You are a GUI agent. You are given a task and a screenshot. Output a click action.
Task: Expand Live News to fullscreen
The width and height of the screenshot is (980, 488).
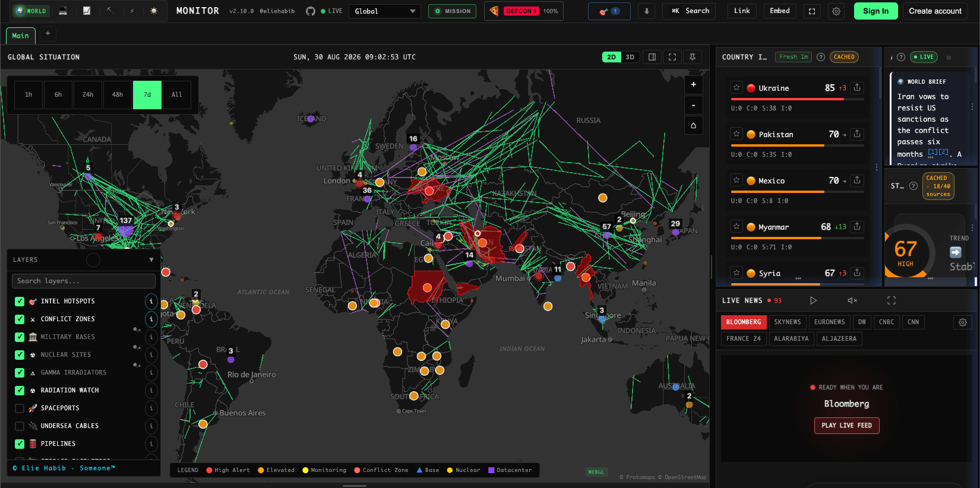(892, 300)
